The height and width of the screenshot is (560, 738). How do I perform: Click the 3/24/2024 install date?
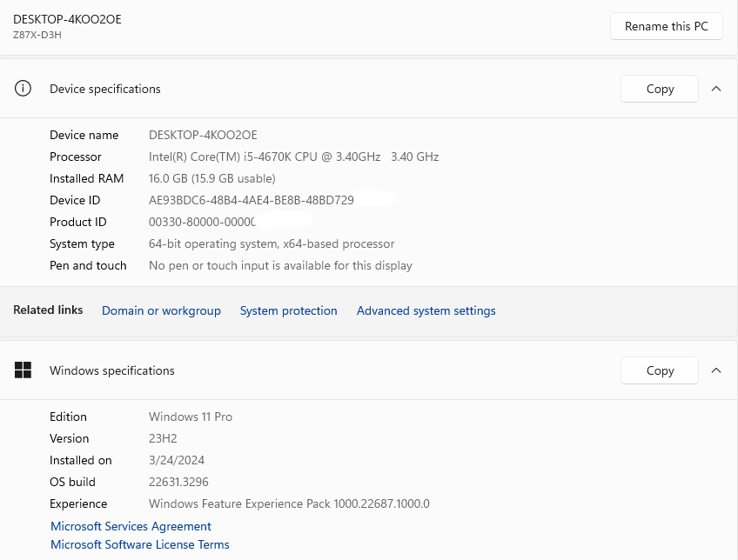(177, 460)
